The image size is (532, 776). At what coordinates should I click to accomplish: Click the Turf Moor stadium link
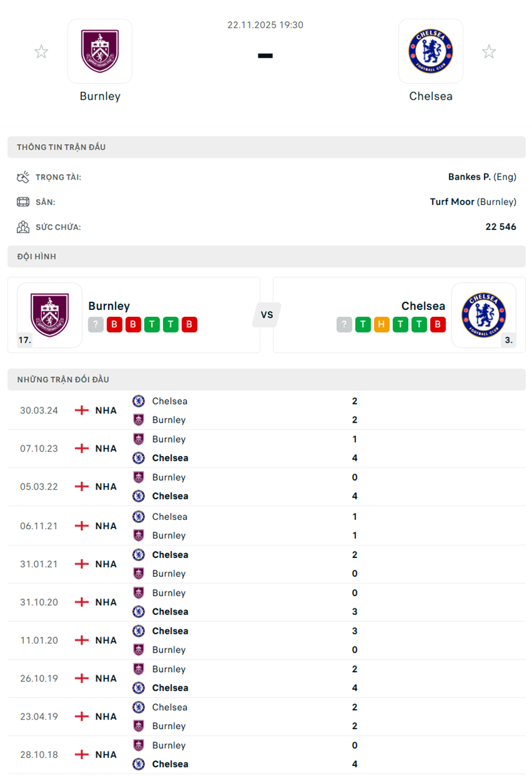click(x=453, y=202)
